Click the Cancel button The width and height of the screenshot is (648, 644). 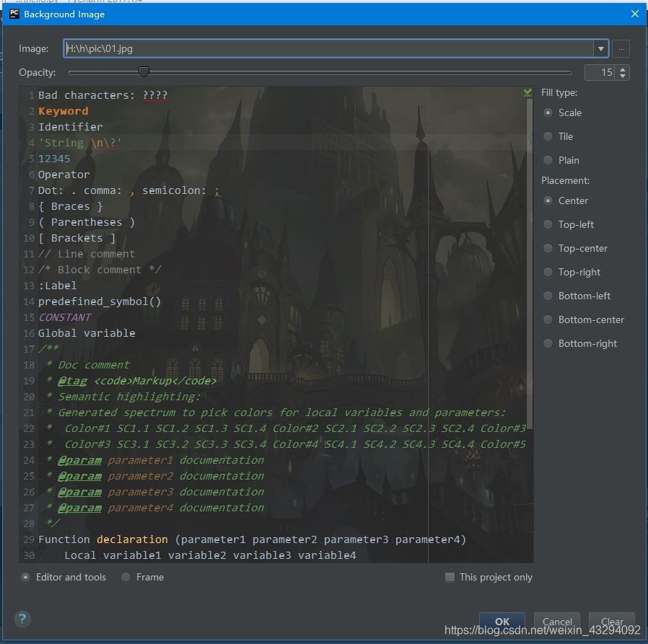pos(556,621)
